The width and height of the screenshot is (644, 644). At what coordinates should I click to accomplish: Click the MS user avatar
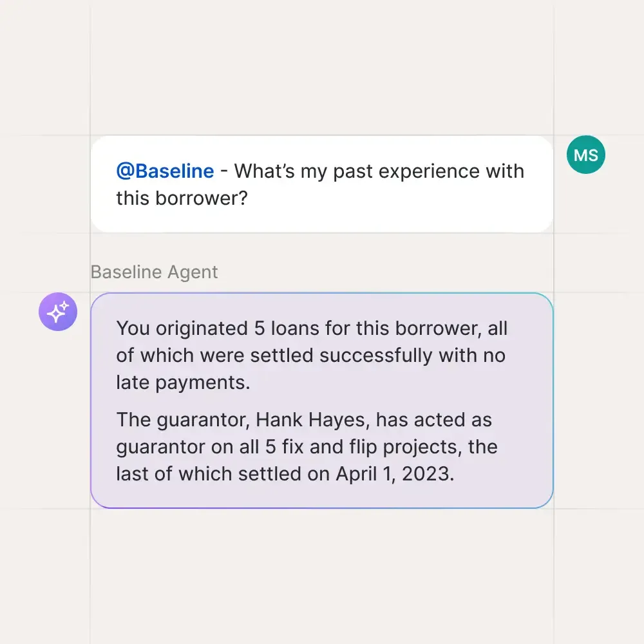click(x=585, y=155)
